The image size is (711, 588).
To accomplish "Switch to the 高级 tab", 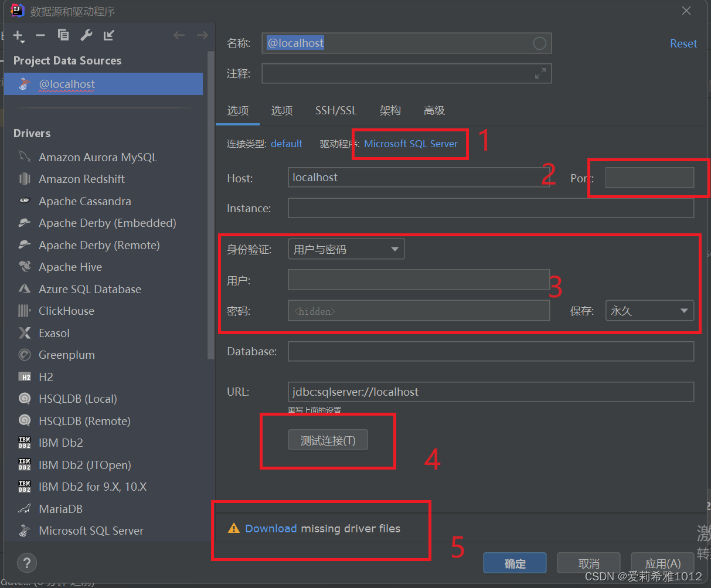I will [434, 110].
